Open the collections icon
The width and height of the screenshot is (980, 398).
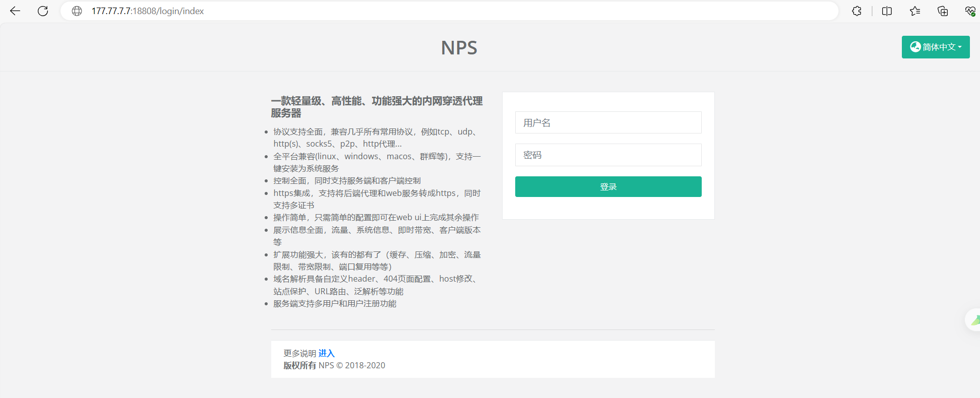click(943, 11)
